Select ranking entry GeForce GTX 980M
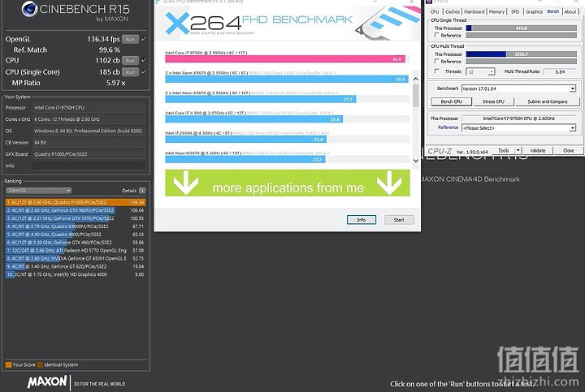This screenshot has width=585, height=392. [x=76, y=210]
